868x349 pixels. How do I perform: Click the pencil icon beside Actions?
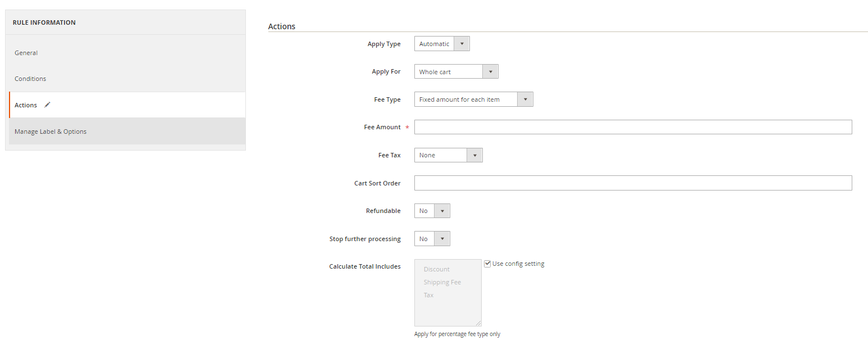[48, 105]
